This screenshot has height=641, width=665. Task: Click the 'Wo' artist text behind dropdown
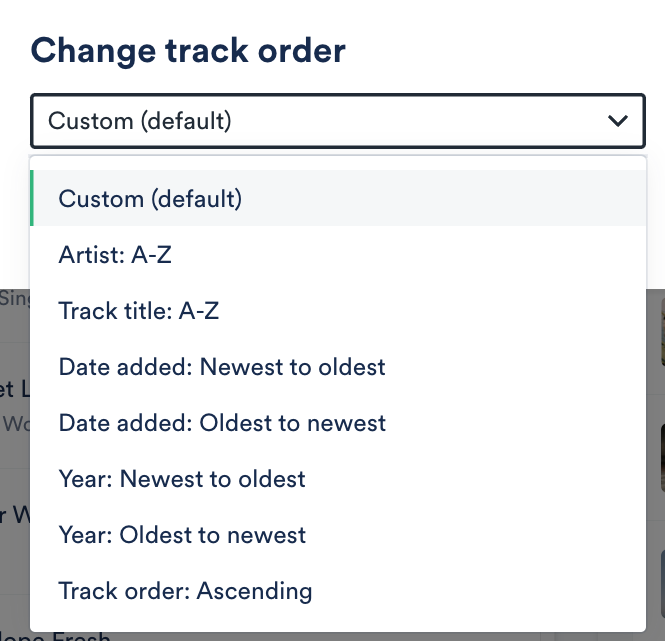tap(15, 423)
